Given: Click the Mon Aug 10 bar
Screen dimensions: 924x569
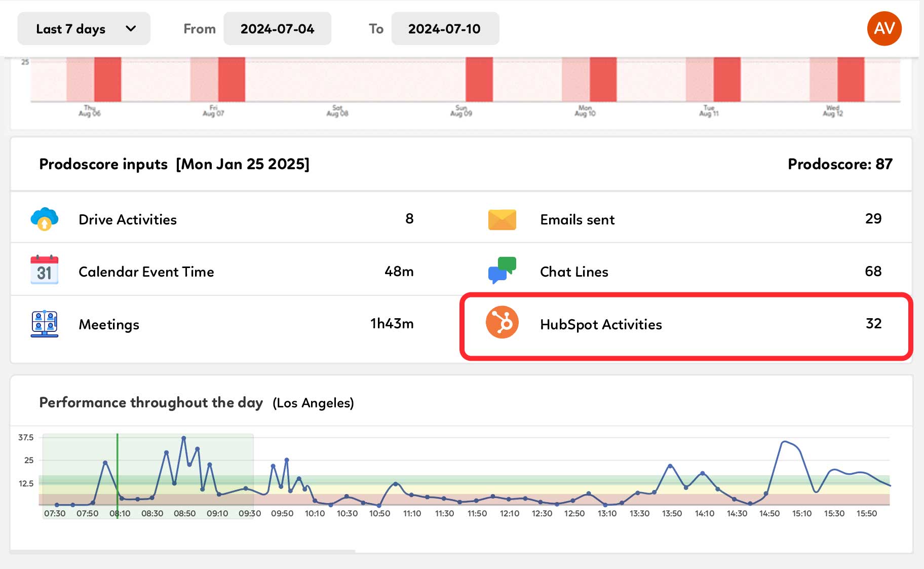Looking at the screenshot, I should (603, 80).
